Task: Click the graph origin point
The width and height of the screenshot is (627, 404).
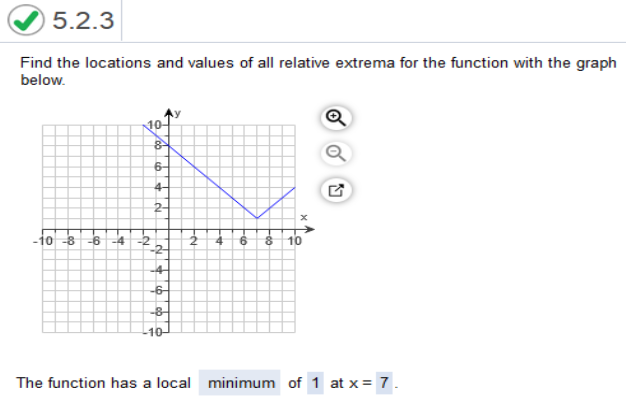Action: click(x=169, y=230)
